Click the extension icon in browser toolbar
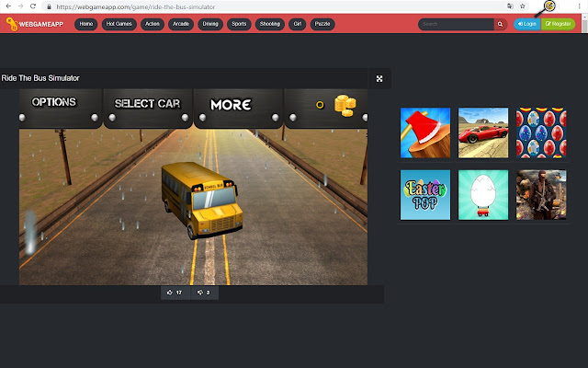 [x=549, y=6]
